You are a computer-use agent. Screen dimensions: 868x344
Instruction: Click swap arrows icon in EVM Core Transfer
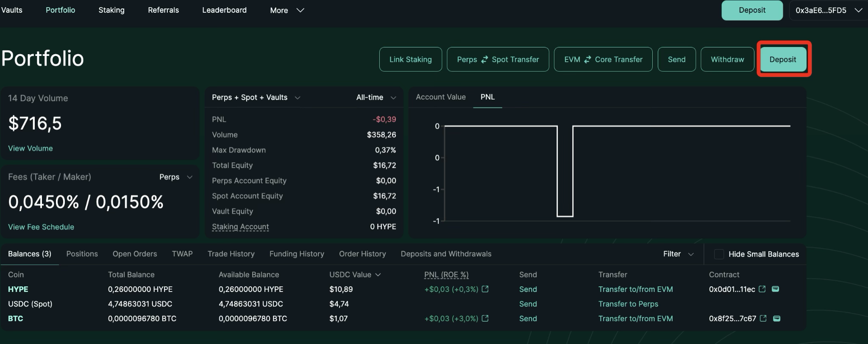587,60
